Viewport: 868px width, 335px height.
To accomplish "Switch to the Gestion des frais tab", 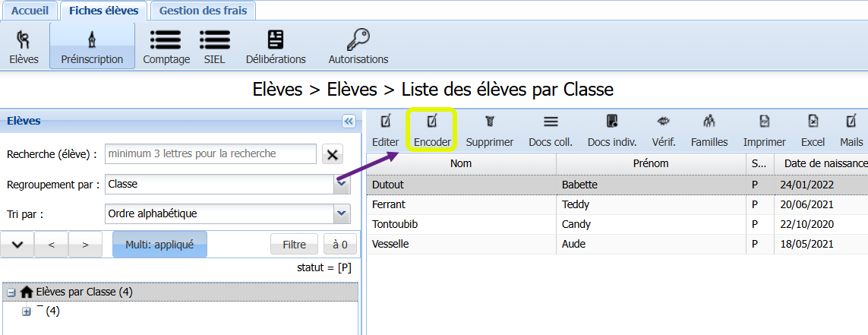I will (203, 11).
